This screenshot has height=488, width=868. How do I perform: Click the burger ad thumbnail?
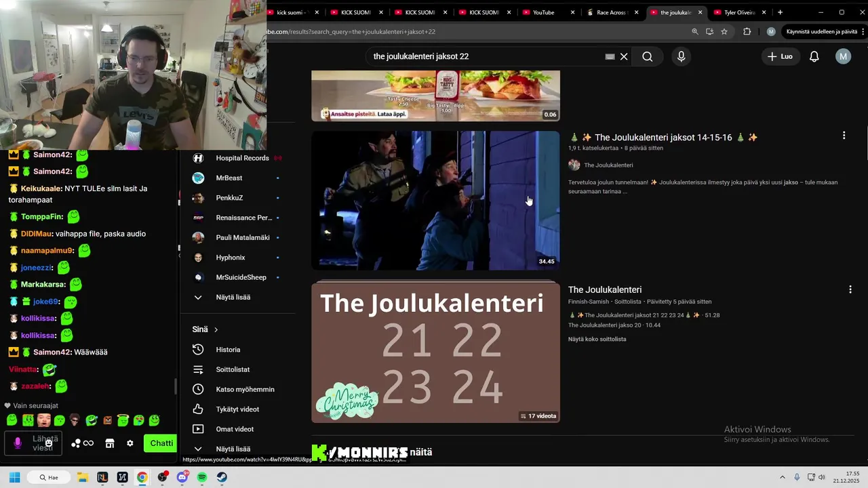pos(435,96)
